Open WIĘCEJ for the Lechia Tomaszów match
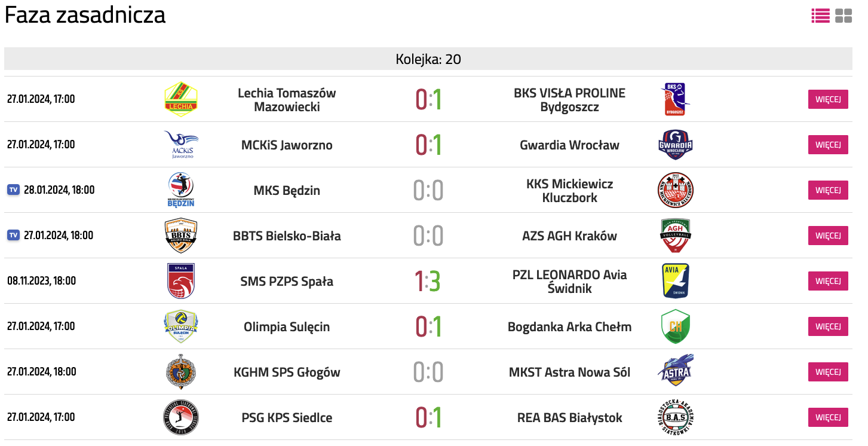Image resolution: width=868 pixels, height=446 pixels. click(x=828, y=99)
